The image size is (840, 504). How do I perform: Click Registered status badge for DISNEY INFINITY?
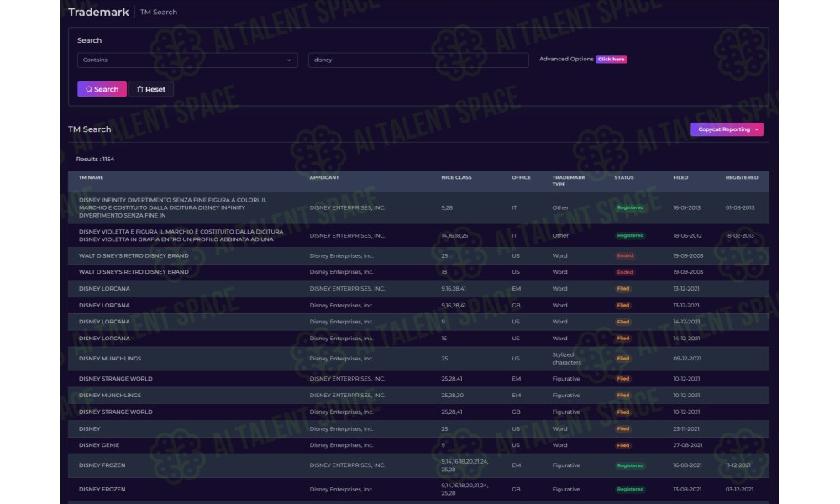(630, 207)
